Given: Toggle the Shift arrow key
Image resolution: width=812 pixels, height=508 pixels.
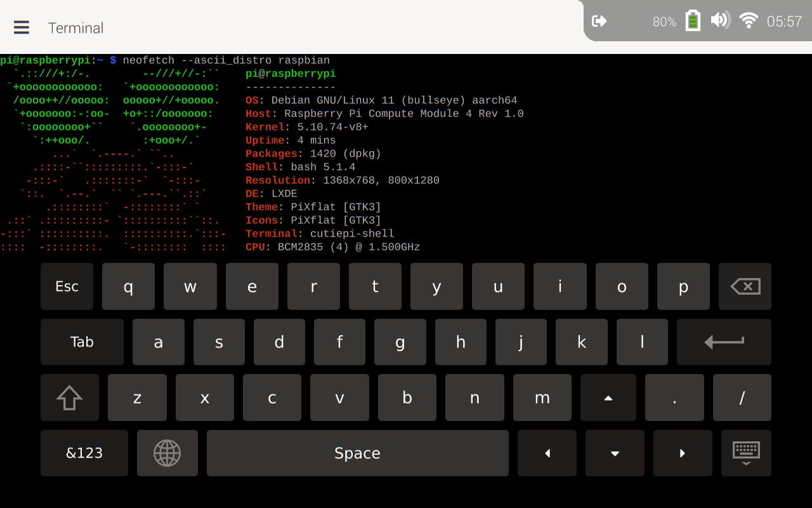Looking at the screenshot, I should click(x=69, y=398).
